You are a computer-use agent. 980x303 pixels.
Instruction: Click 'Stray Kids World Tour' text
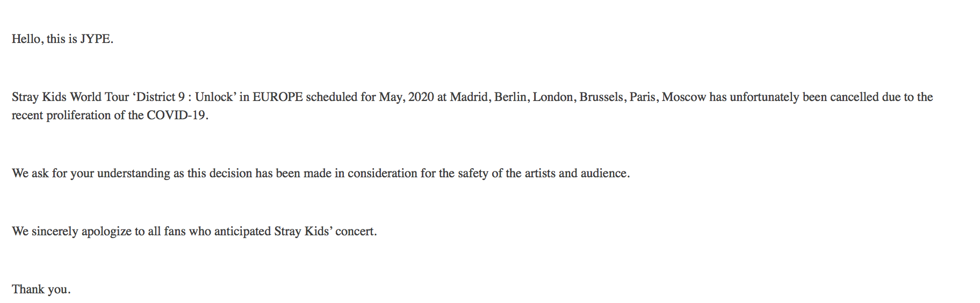pyautogui.click(x=70, y=97)
